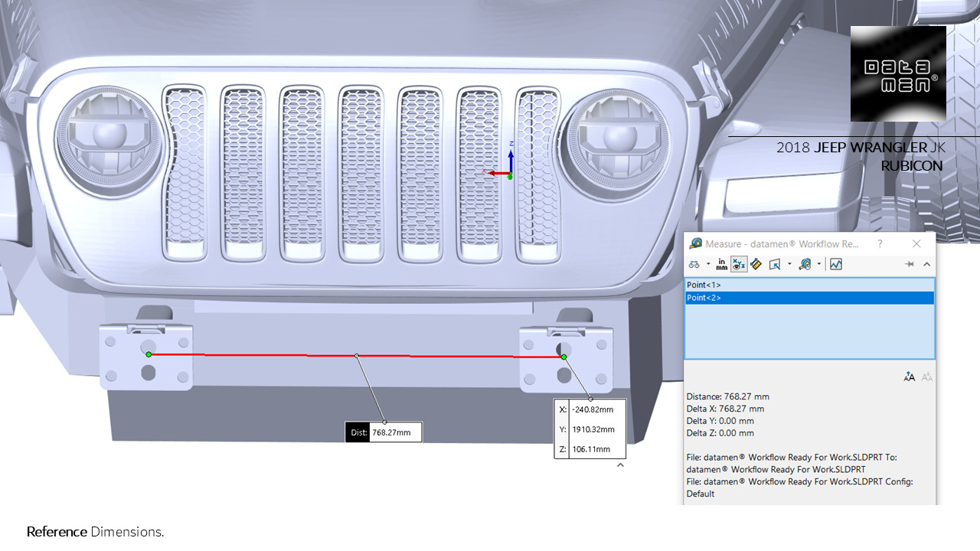Open Measure dialog help question mark
Image resolution: width=980 pixels, height=551 pixels.
[880, 243]
